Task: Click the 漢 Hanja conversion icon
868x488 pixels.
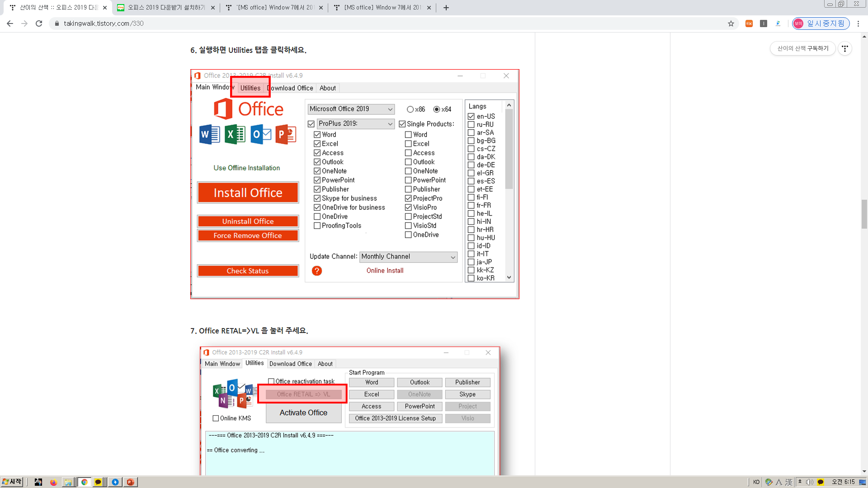Action: point(789,482)
